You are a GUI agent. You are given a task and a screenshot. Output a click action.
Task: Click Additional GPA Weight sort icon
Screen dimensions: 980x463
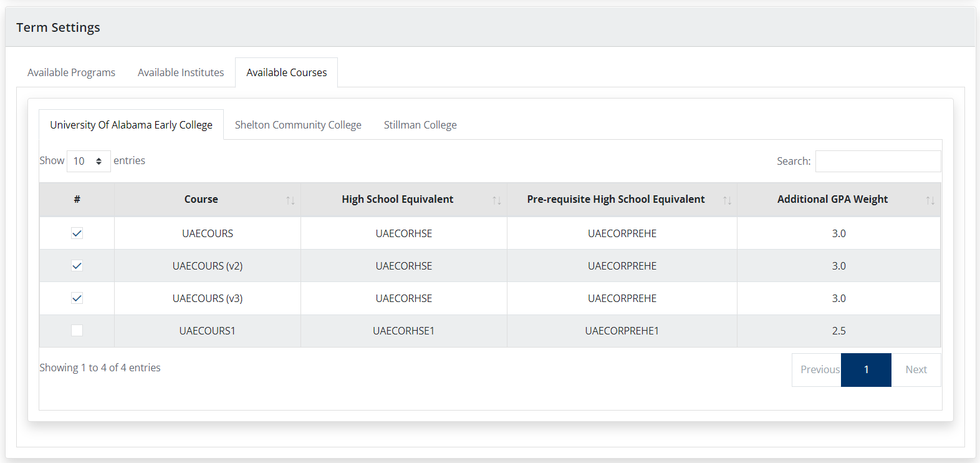[x=930, y=200]
